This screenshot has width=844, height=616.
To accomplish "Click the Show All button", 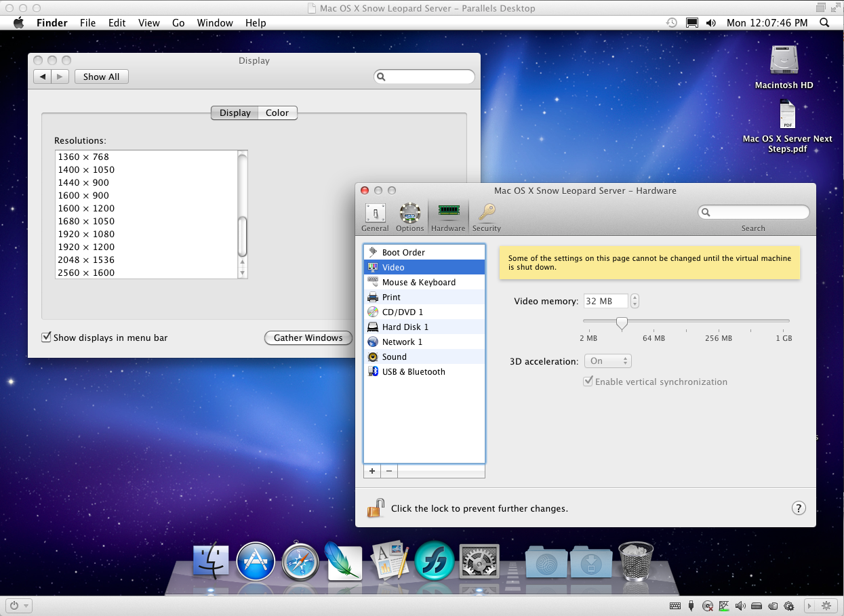I will (101, 77).
